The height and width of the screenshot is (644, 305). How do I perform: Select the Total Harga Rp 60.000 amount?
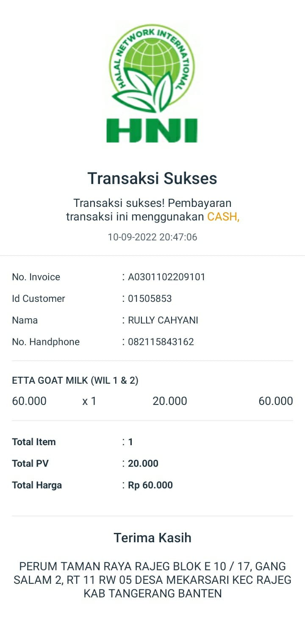pyautogui.click(x=150, y=485)
